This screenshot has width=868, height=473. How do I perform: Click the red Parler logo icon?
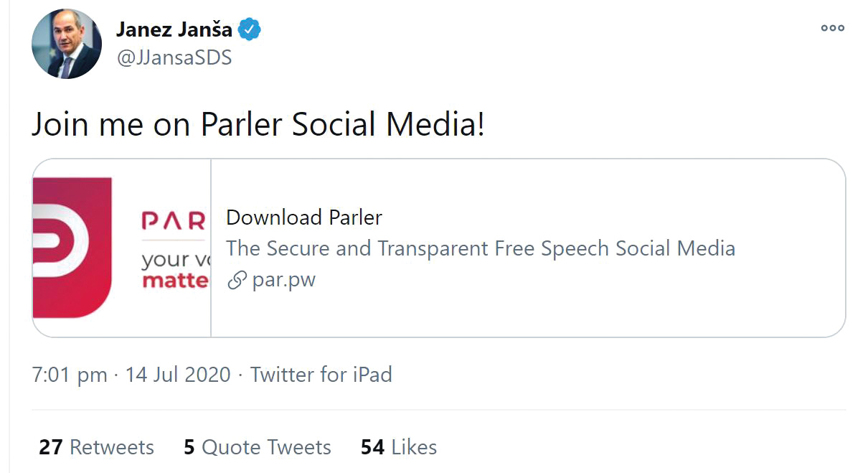[x=70, y=247]
